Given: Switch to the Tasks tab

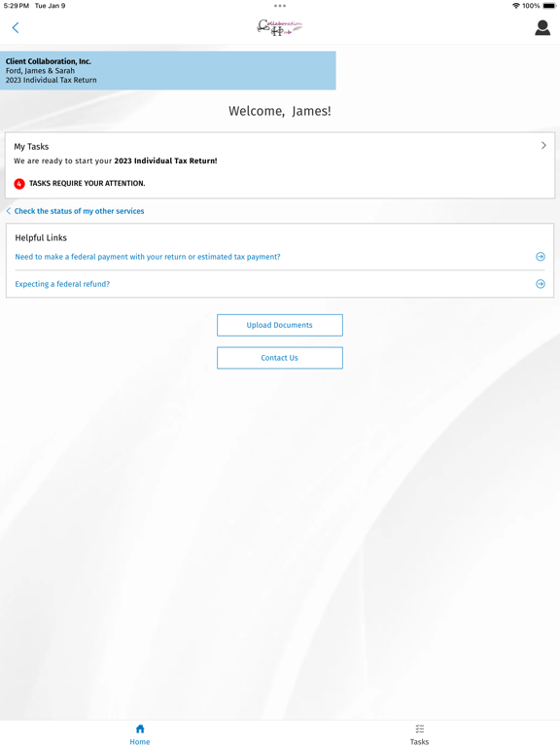Looking at the screenshot, I should point(419,734).
